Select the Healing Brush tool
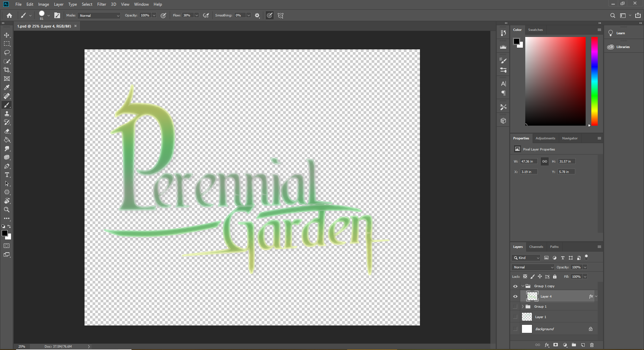Screen dimensions: 644x350 pos(7,96)
